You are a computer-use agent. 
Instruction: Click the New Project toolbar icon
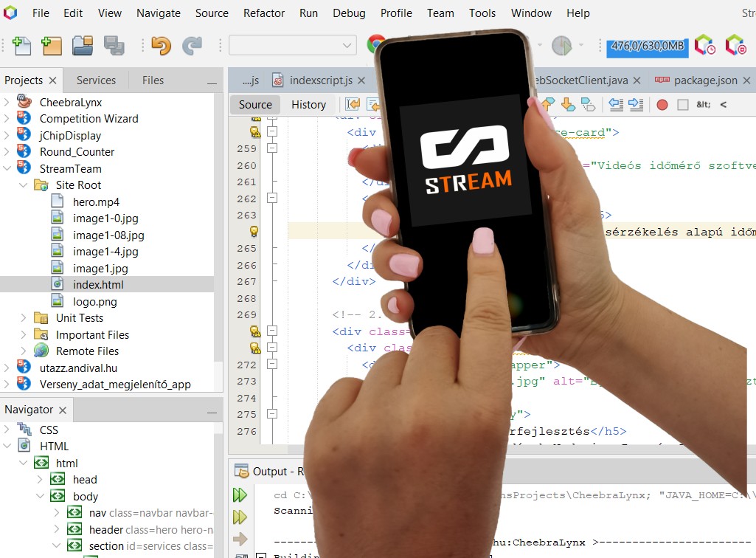[x=52, y=46]
